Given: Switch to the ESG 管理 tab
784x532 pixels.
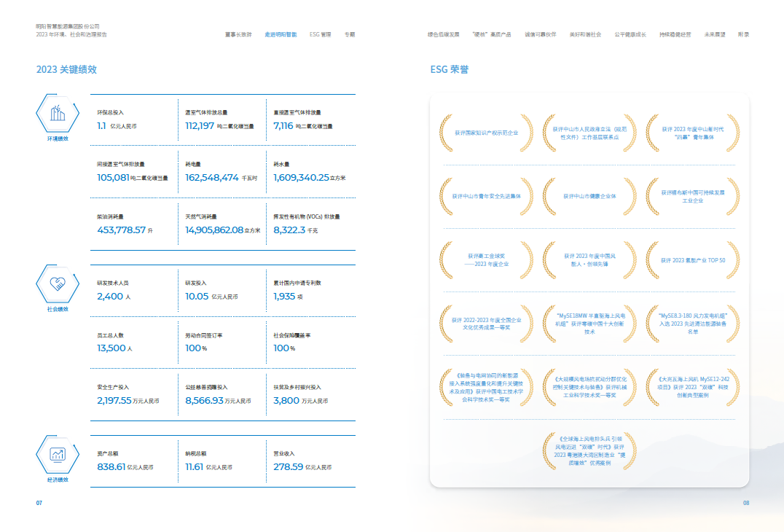Looking at the screenshot, I should click(x=320, y=34).
